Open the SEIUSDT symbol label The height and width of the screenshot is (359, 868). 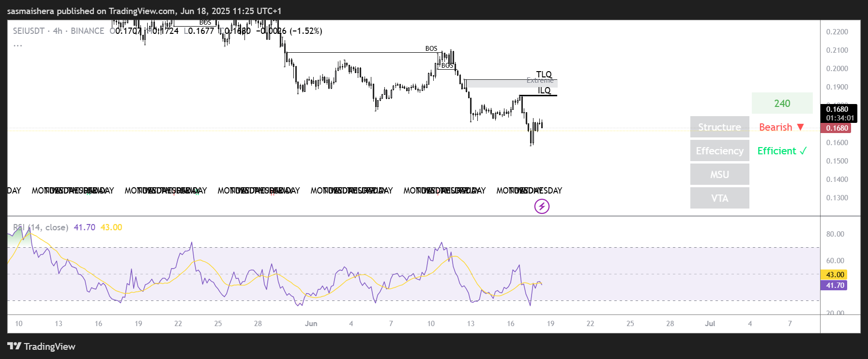coord(29,31)
